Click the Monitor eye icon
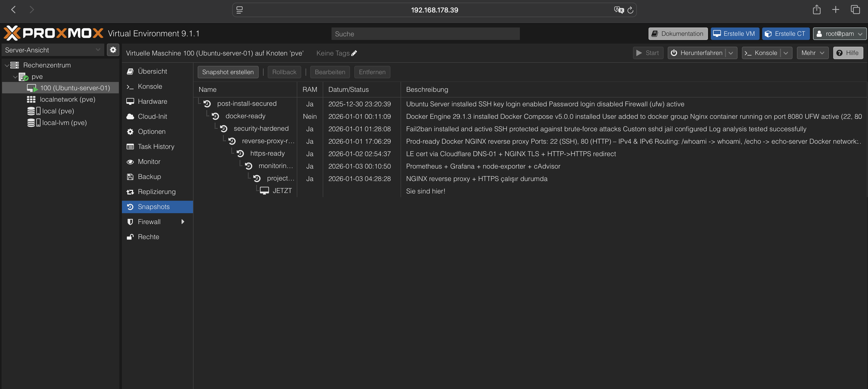Image resolution: width=868 pixels, height=389 pixels. point(130,161)
